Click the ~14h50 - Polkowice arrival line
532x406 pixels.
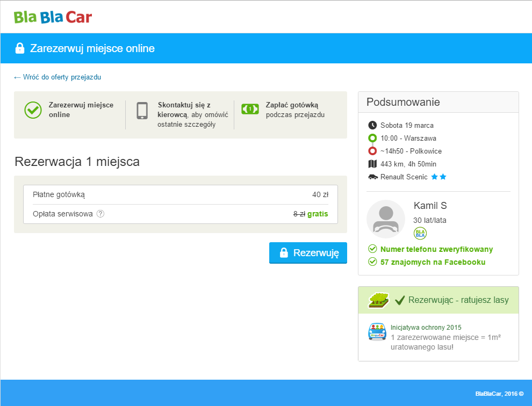tap(411, 151)
